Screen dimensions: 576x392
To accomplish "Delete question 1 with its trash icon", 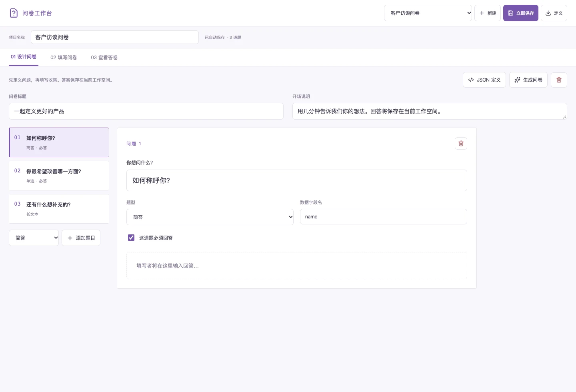I will (x=461, y=143).
